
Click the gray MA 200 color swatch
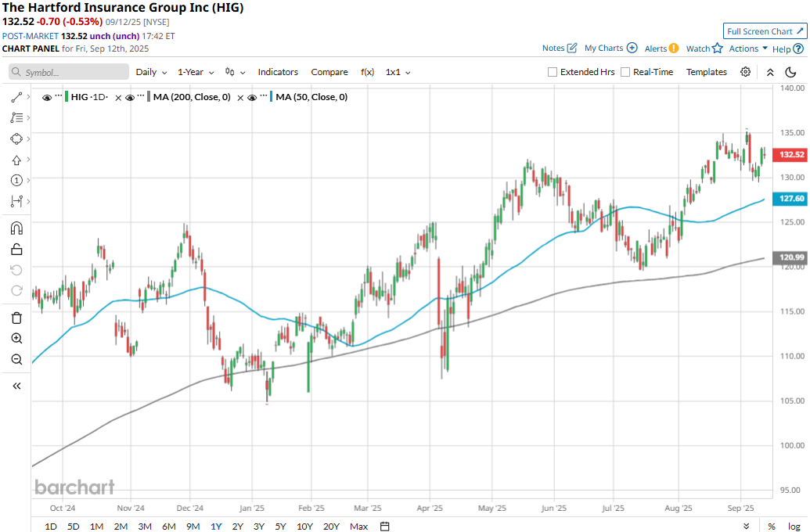(149, 96)
